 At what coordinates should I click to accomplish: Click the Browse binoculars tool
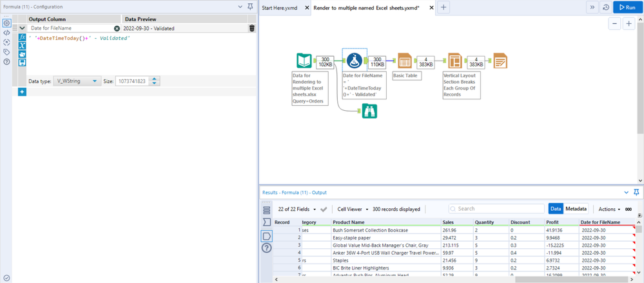coord(368,111)
